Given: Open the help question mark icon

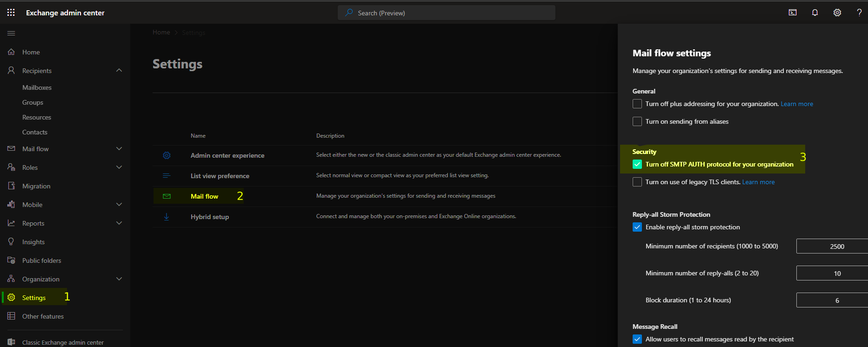Looking at the screenshot, I should (x=859, y=13).
